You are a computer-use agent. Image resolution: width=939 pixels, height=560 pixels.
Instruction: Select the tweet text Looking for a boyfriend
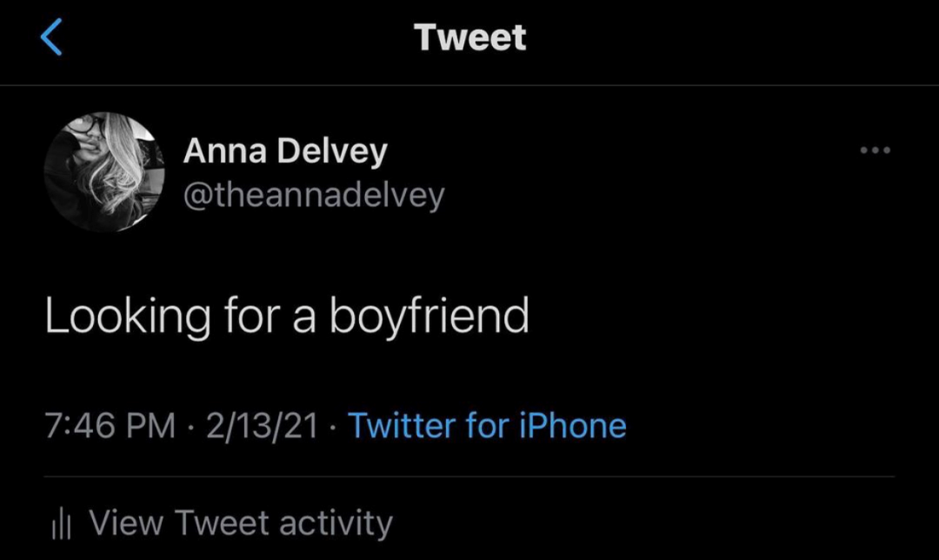[x=287, y=317]
